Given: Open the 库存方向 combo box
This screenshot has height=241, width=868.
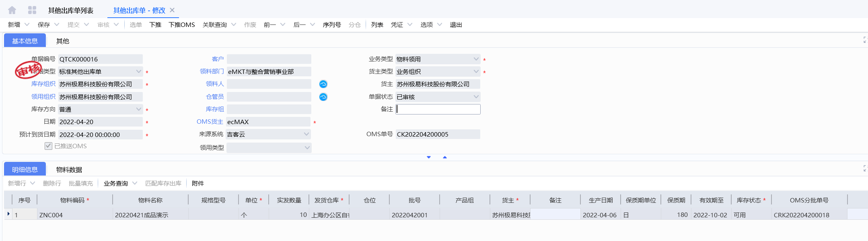Looking at the screenshot, I should pyautogui.click(x=100, y=109).
